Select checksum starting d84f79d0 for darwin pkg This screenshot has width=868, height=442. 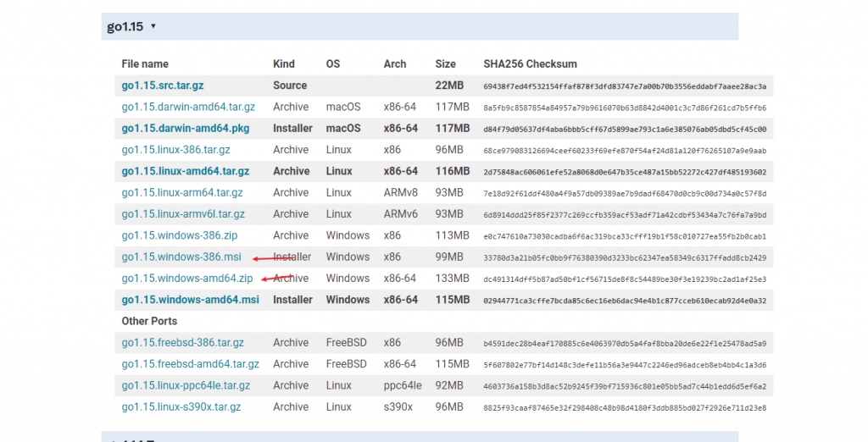click(x=625, y=130)
